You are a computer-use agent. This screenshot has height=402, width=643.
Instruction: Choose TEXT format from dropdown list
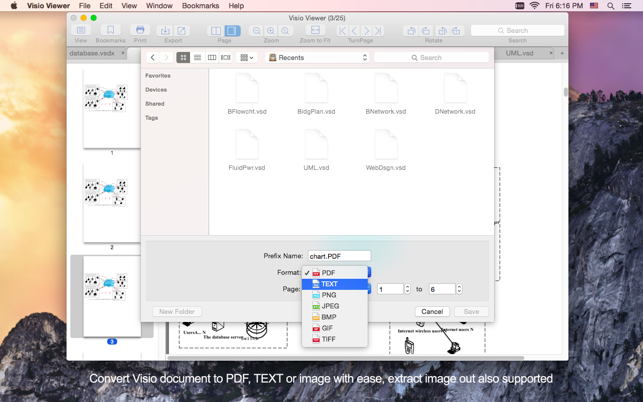329,284
